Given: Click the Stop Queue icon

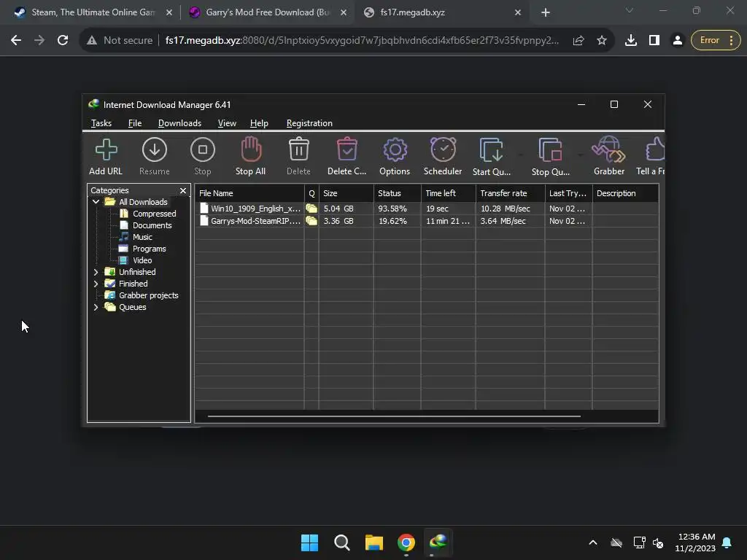Looking at the screenshot, I should click(550, 150).
